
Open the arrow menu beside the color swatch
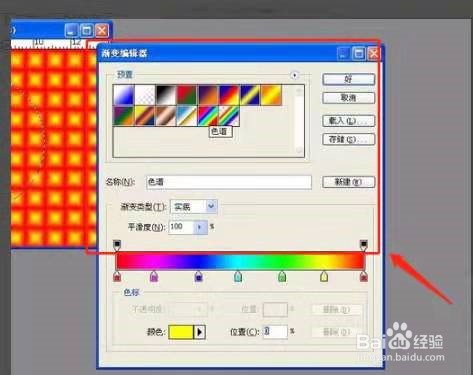coord(200,332)
